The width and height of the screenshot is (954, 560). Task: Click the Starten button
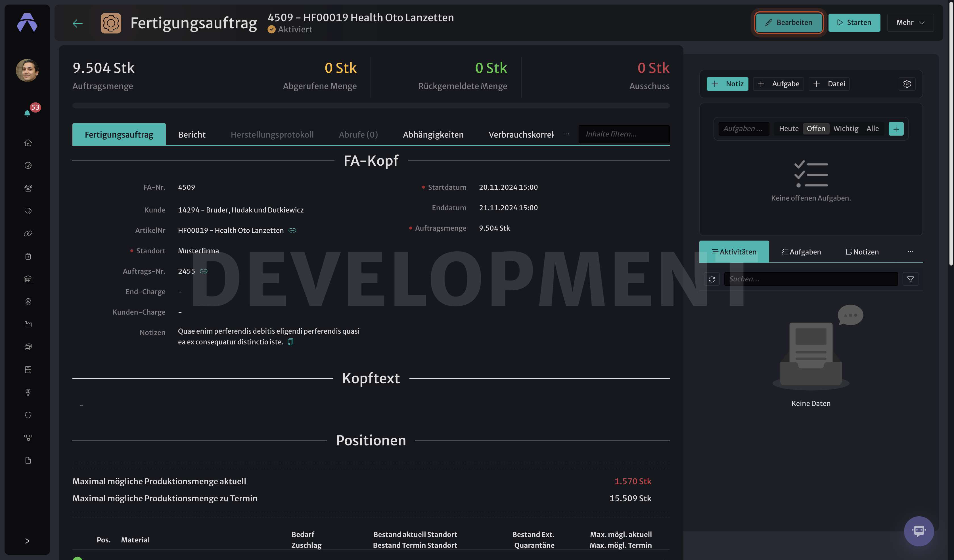854,23
